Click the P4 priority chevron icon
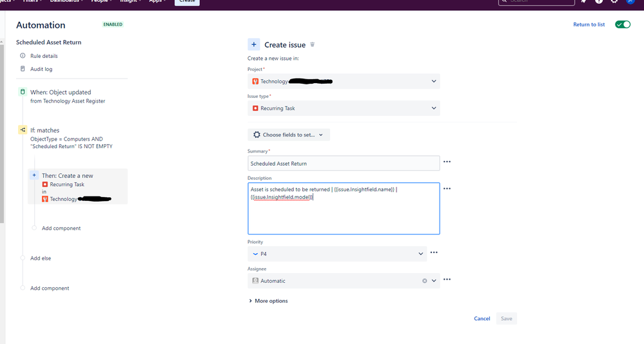This screenshot has width=644, height=344. 255,254
